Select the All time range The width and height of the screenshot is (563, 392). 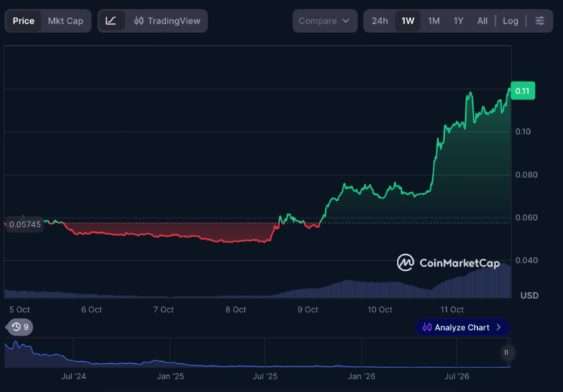tap(482, 21)
